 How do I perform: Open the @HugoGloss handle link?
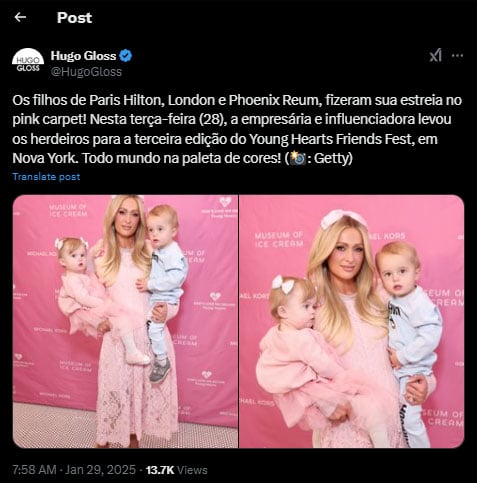[86, 72]
